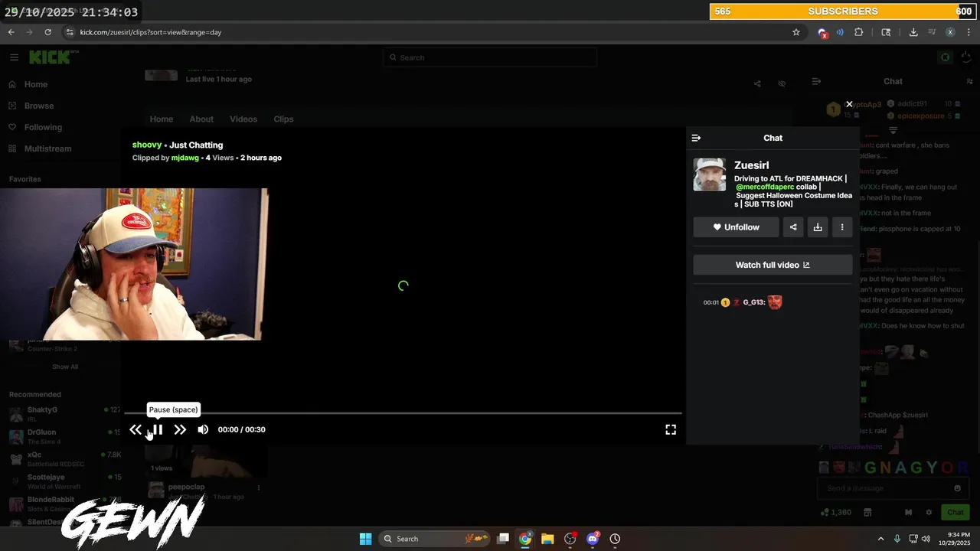The width and height of the screenshot is (980, 551).
Task: Switch to channel Videos tab
Action: pyautogui.click(x=243, y=119)
